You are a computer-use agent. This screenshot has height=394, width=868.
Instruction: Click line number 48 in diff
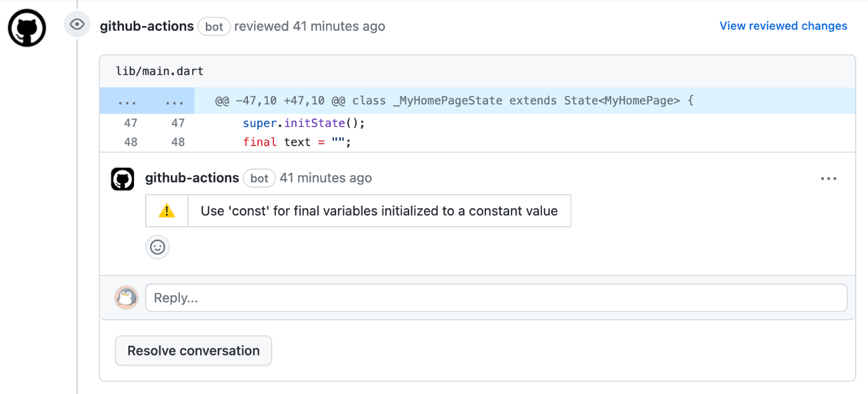point(130,142)
